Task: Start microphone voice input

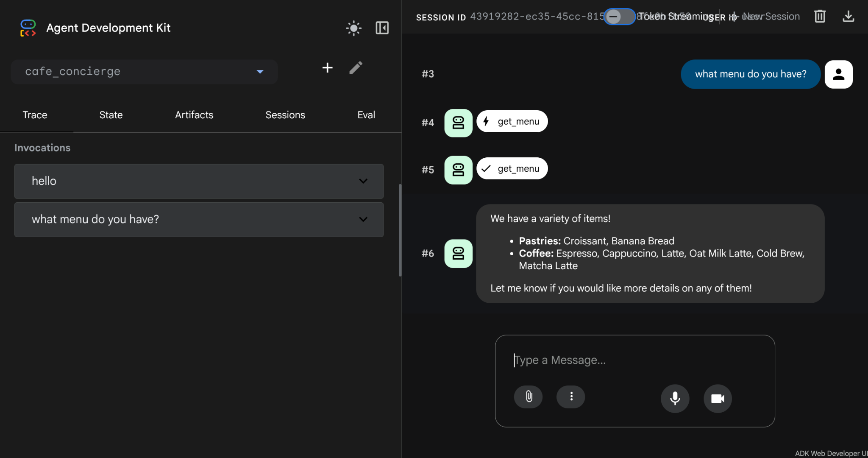Action: tap(675, 398)
